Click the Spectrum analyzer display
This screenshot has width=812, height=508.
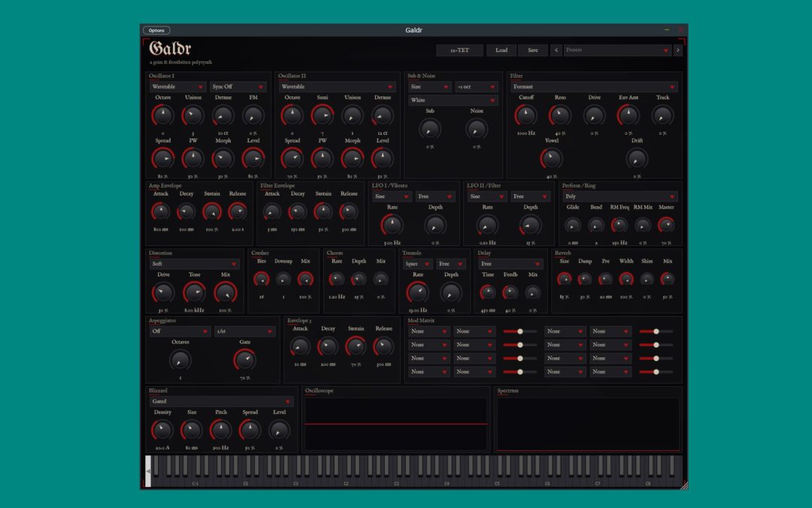(588, 424)
